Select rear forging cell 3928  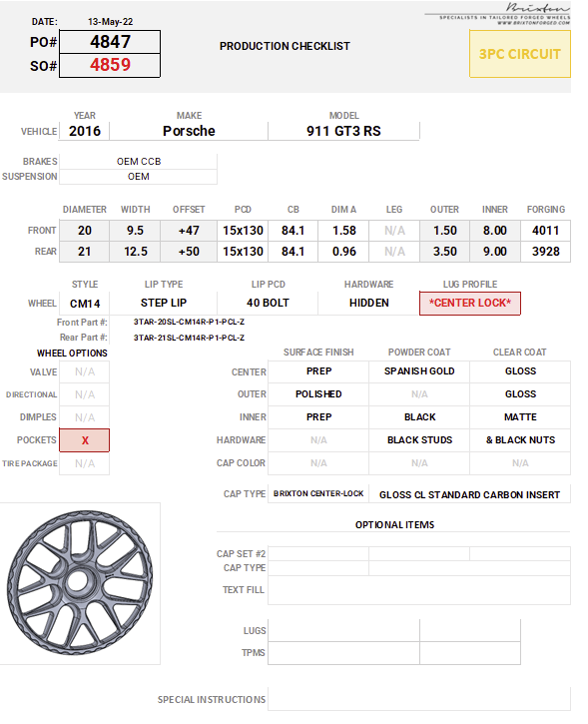545,252
